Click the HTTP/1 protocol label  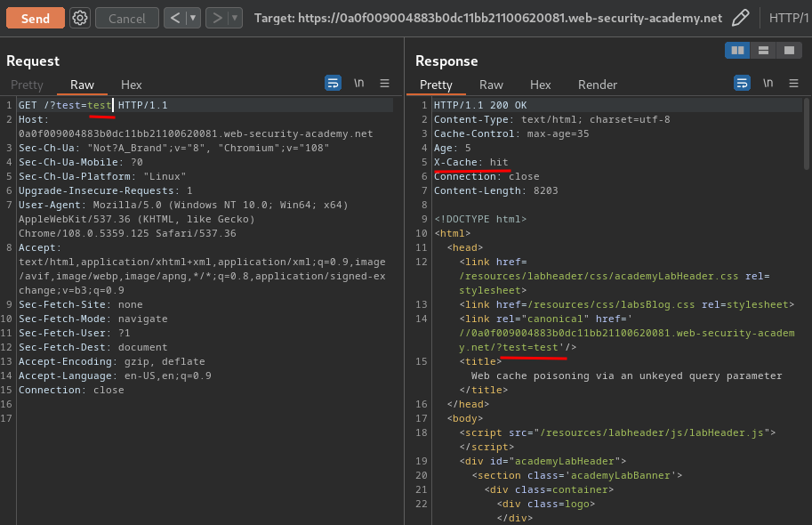[788, 18]
